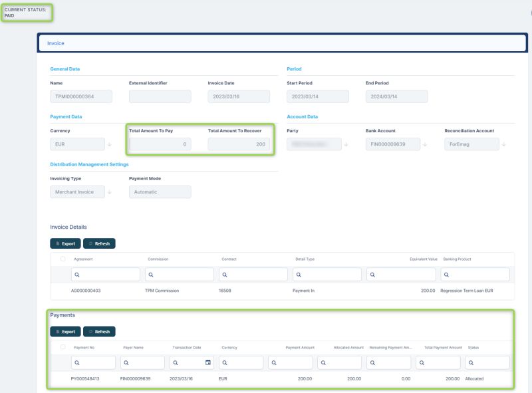Viewport: 532px width, 393px height.
Task: Select the checkbox on payment row PY000548413
Action: tap(62, 378)
